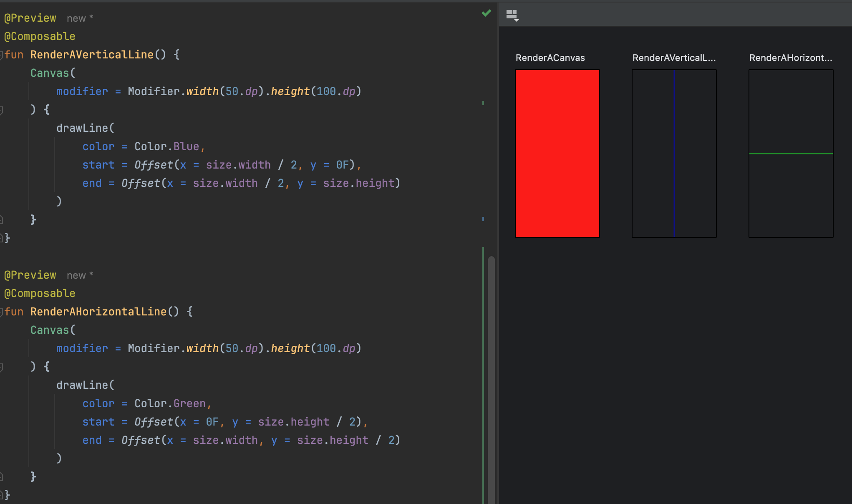Collapse the RenderAVerticalLine function fold marker

coord(2,55)
